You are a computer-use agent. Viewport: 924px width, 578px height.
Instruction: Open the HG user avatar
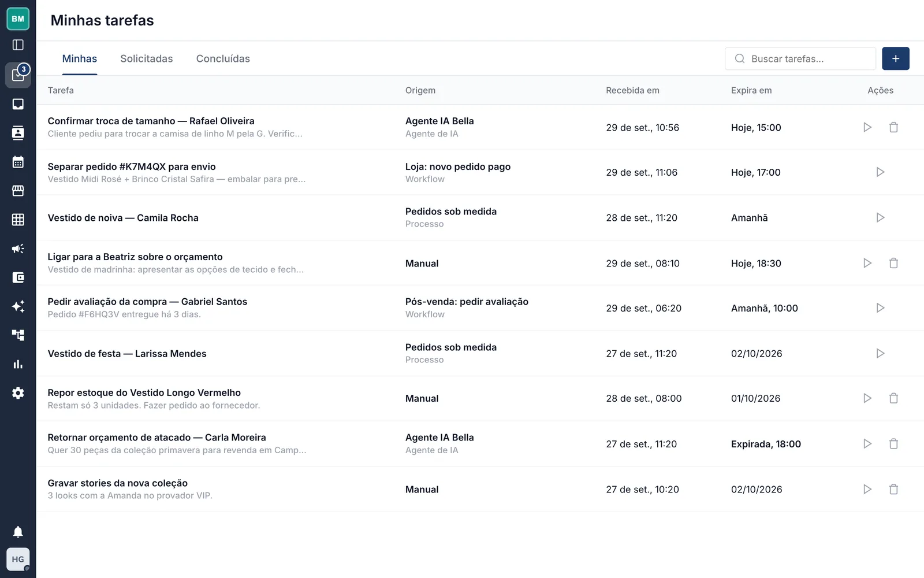coord(18,559)
